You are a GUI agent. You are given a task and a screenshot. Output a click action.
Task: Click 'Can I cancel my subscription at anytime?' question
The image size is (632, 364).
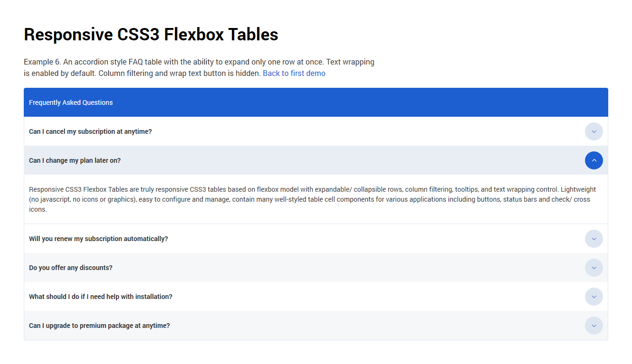tap(90, 131)
